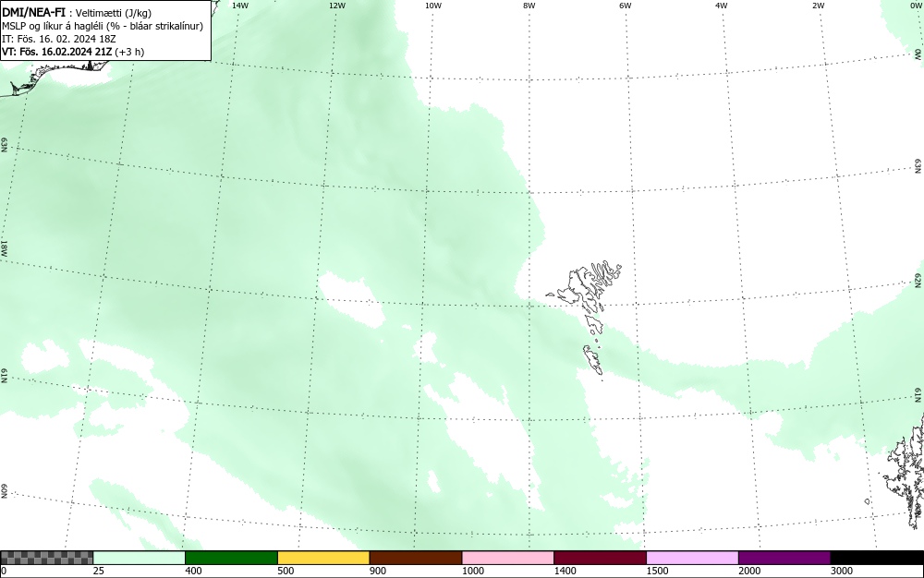This screenshot has height=578, width=924.
Task: Select the "10W" longitude label
Action: pyautogui.click(x=433, y=6)
